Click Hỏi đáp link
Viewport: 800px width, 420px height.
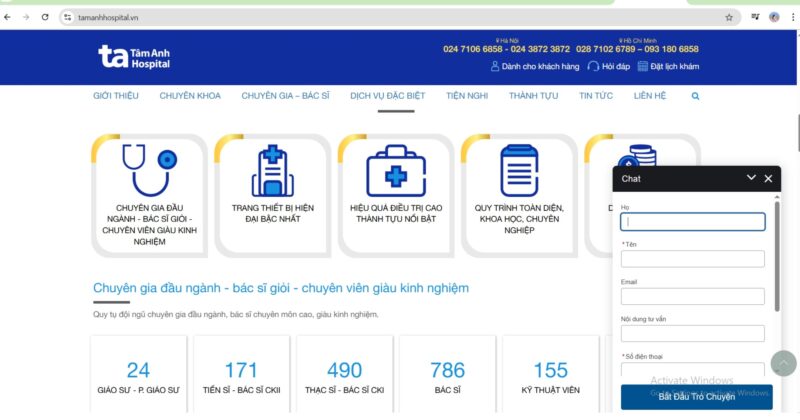tap(608, 66)
